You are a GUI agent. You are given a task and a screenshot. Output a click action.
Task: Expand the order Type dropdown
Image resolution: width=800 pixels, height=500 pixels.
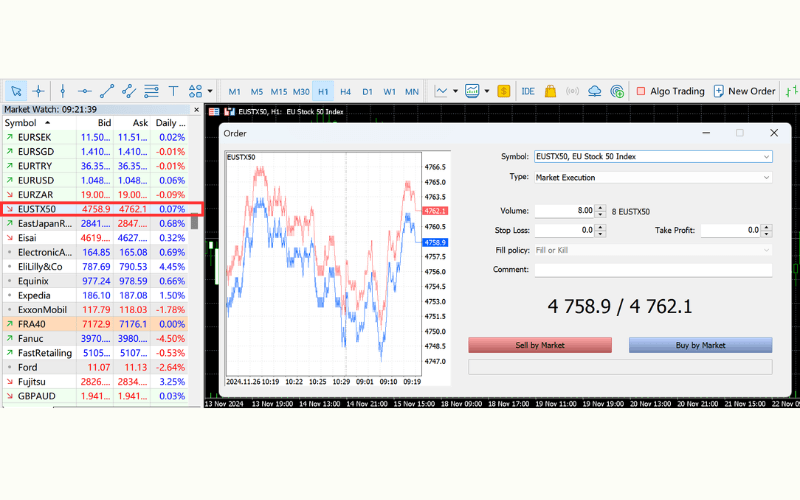click(x=653, y=177)
